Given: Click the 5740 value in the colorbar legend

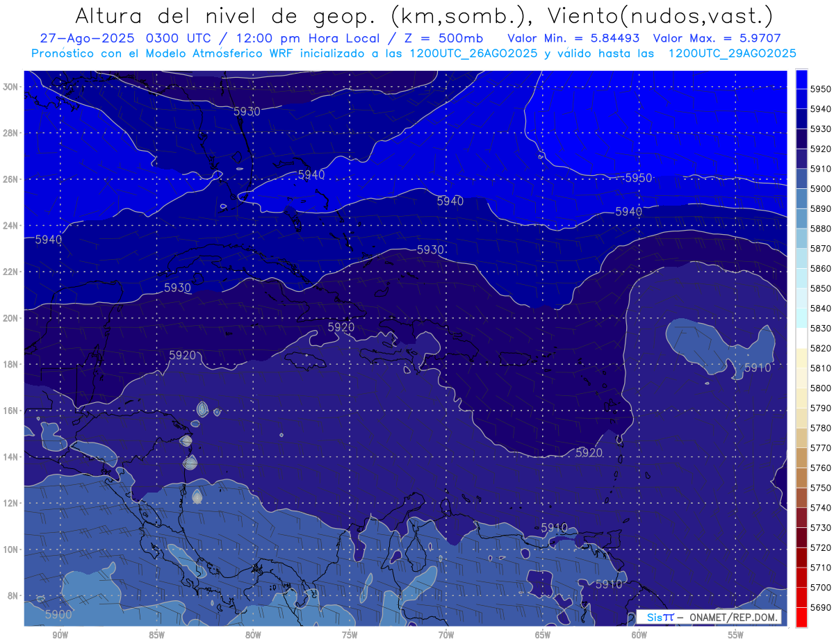Looking at the screenshot, I should click(821, 508).
